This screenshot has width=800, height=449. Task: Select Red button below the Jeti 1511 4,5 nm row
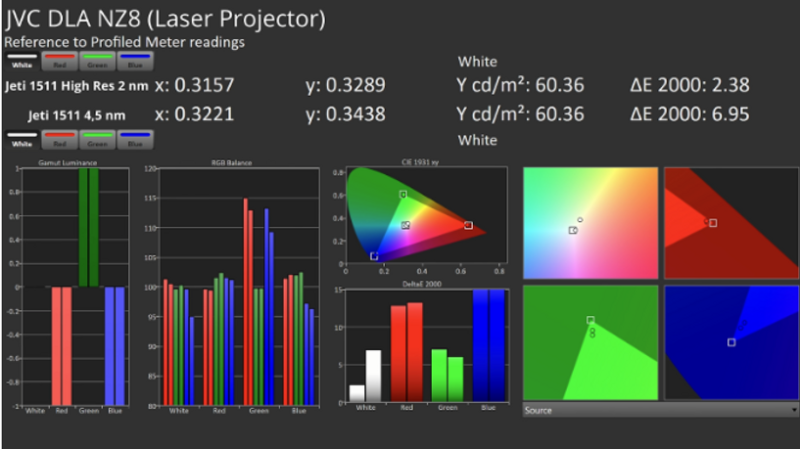tap(60, 140)
